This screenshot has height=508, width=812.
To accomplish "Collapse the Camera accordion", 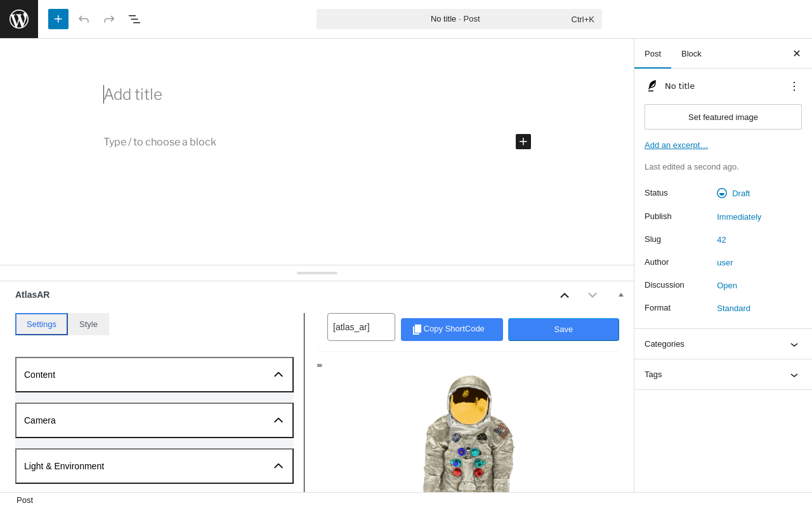I will point(154,420).
